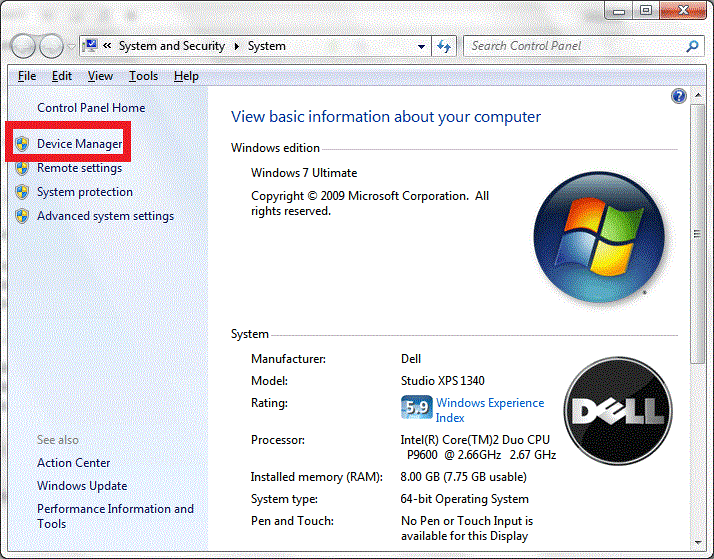
Task: Open address bar history dropdown
Action: coord(421,46)
